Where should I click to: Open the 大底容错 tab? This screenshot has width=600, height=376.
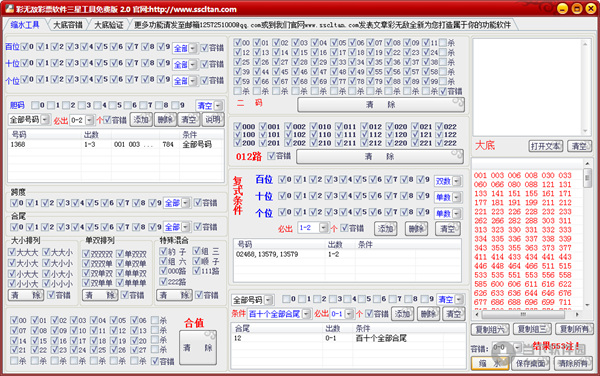pyautogui.click(x=68, y=25)
